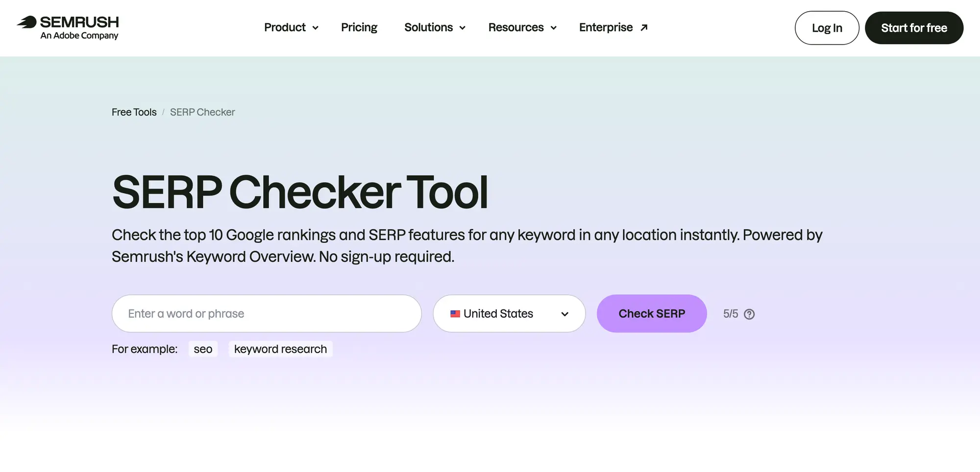Viewport: 980px width, 472px height.
Task: Open the Enterprise external link
Action: point(613,27)
